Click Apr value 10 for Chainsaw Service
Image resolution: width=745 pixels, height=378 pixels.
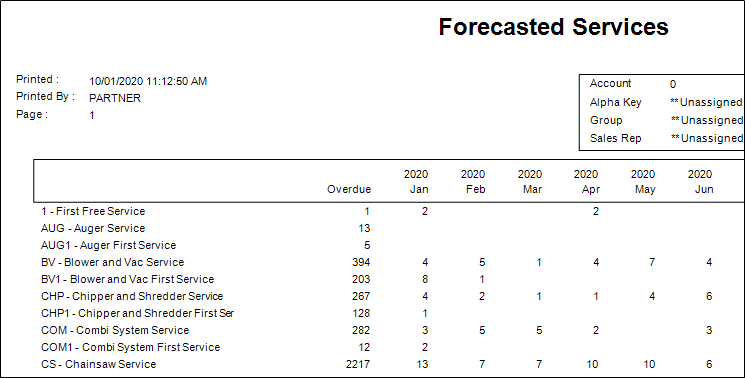coord(592,364)
